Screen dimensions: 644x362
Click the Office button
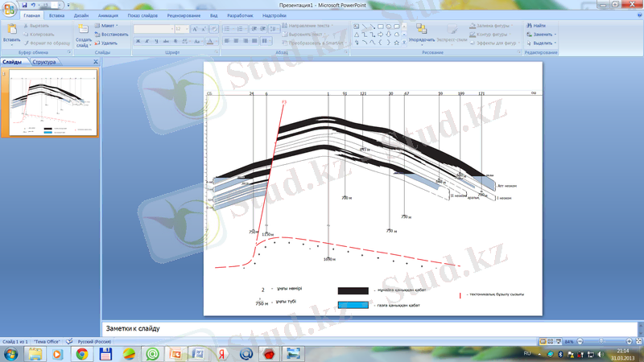pos(8,7)
